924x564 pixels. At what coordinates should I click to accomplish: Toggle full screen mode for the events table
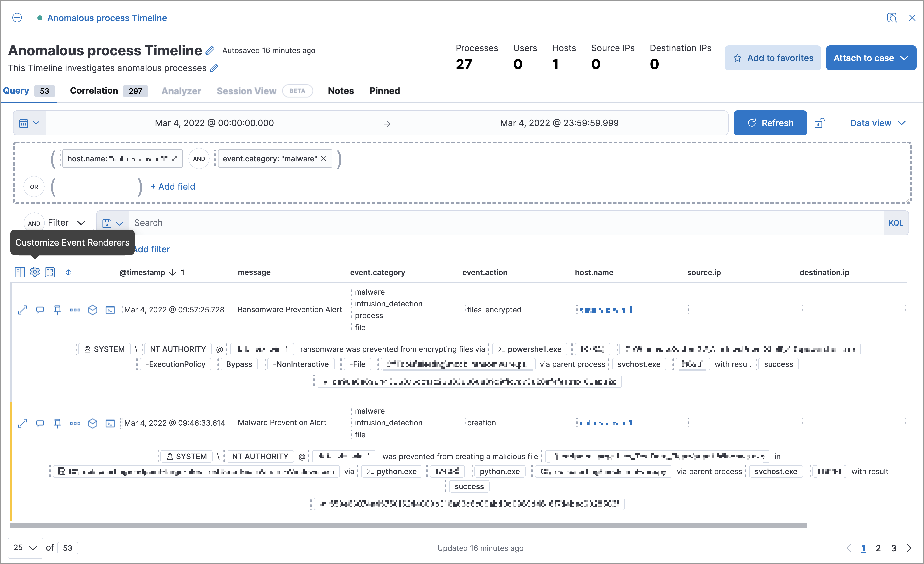(x=50, y=272)
